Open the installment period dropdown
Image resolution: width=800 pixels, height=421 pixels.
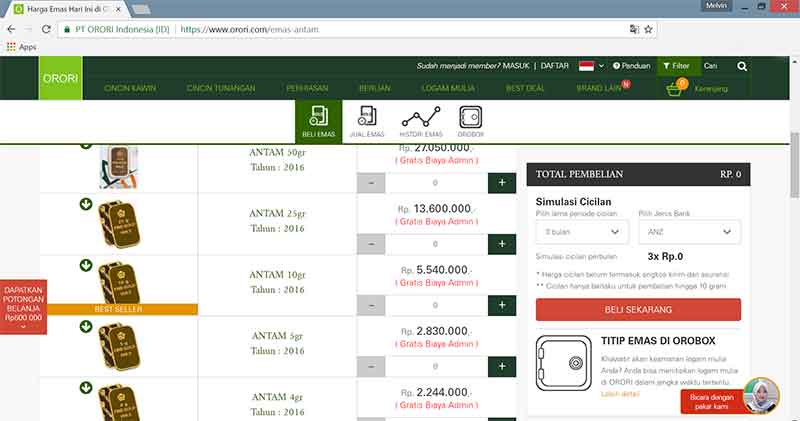[582, 232]
